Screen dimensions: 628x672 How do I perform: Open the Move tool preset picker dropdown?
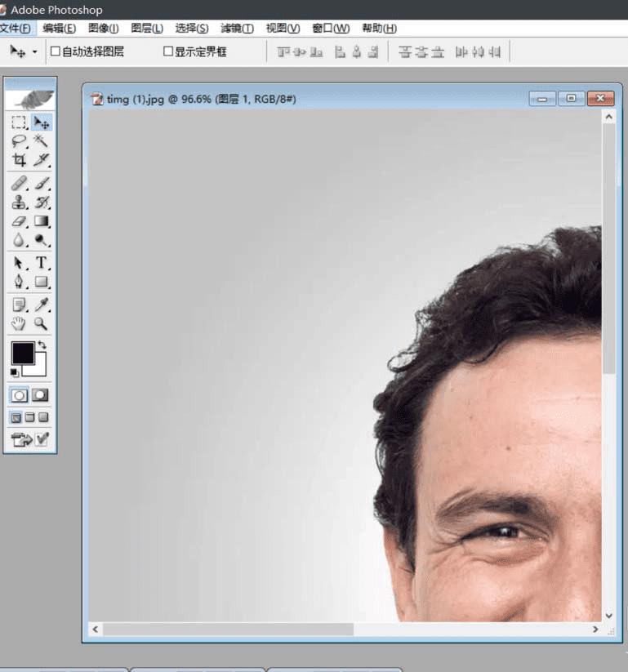34,52
